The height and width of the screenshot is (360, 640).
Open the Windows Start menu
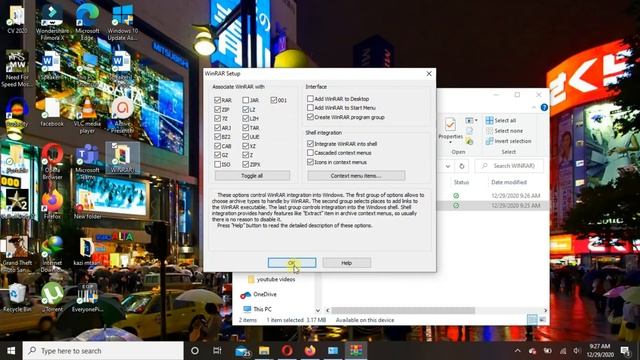[x=11, y=351]
